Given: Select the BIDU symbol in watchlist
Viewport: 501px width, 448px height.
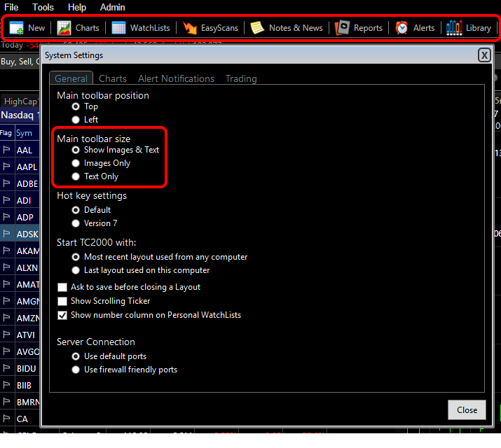Looking at the screenshot, I should click(26, 368).
